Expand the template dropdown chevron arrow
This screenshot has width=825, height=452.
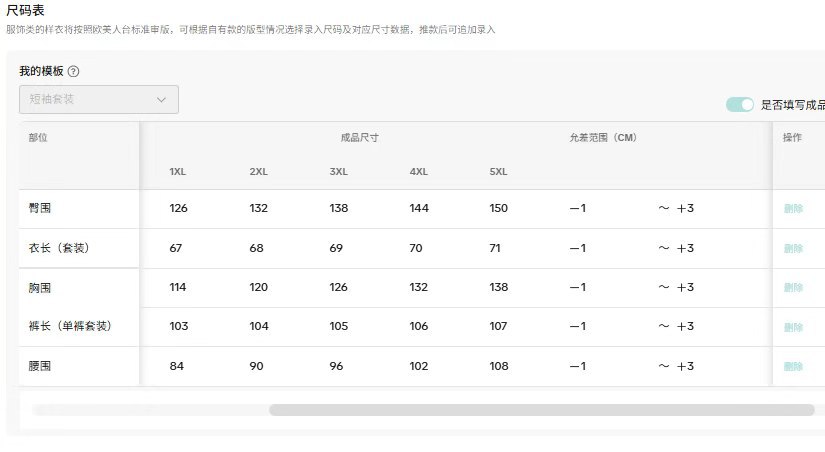coord(162,99)
